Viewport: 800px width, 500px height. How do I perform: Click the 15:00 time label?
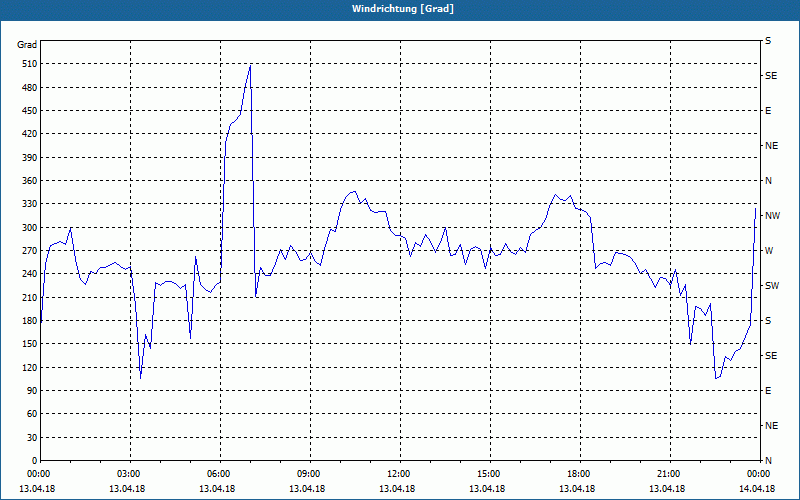click(489, 474)
